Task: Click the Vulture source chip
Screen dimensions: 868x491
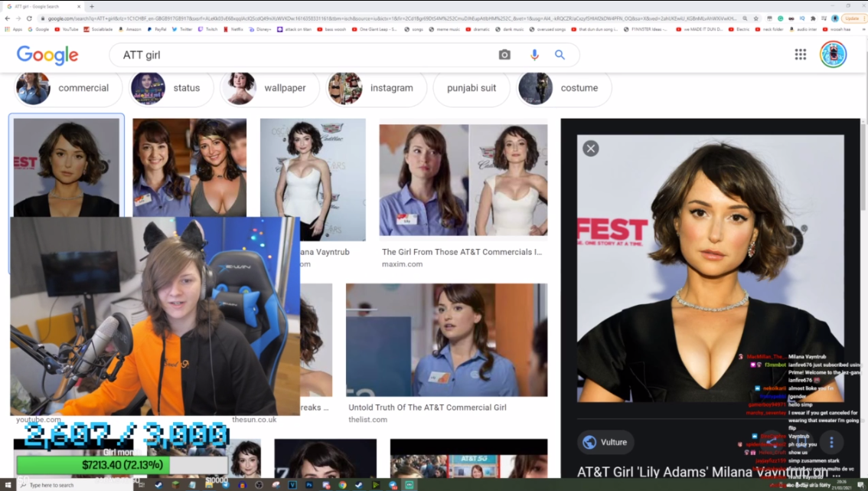Action: coord(605,442)
